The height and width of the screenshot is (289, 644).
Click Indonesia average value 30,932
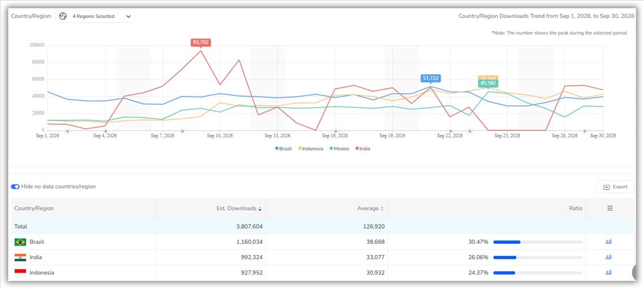[x=376, y=273]
